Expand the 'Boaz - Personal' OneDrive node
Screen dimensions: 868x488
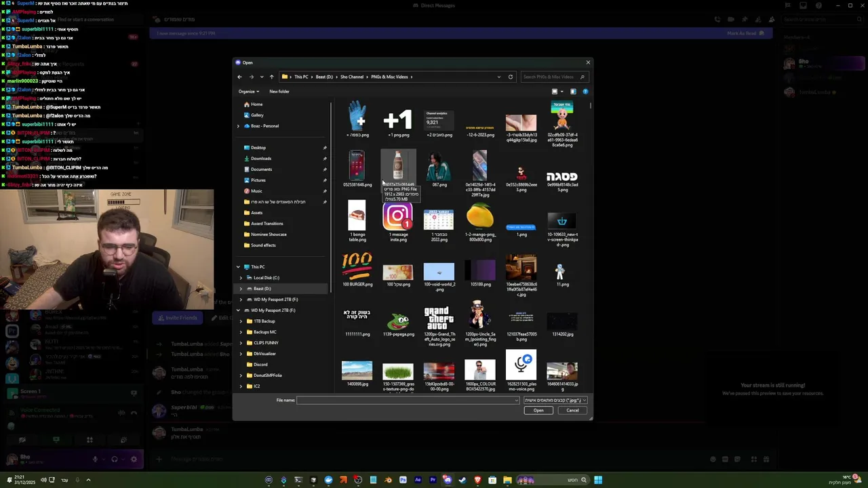[x=238, y=126]
